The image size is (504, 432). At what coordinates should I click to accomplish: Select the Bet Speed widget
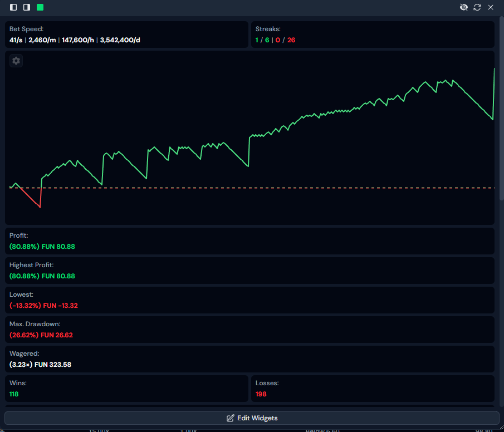[x=126, y=35]
